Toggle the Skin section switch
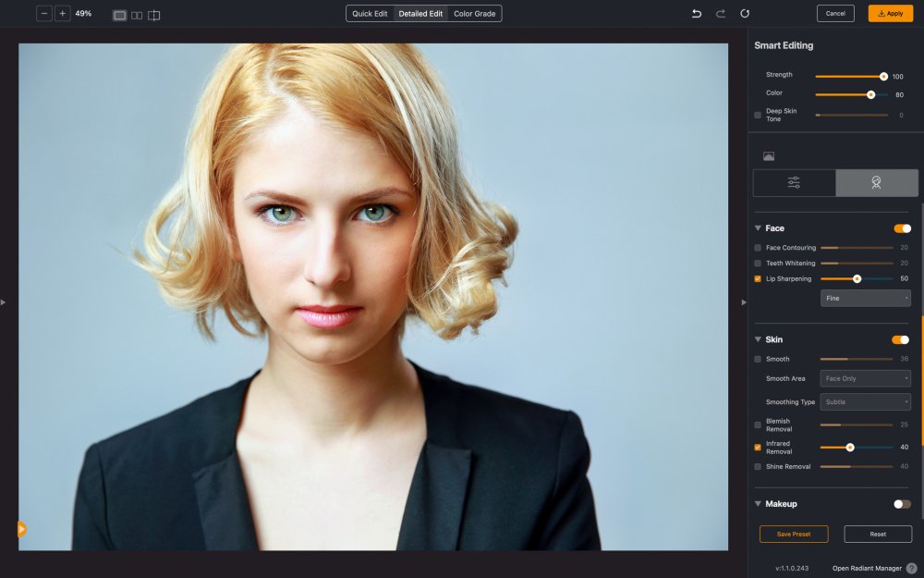This screenshot has height=578, width=924. coord(900,339)
